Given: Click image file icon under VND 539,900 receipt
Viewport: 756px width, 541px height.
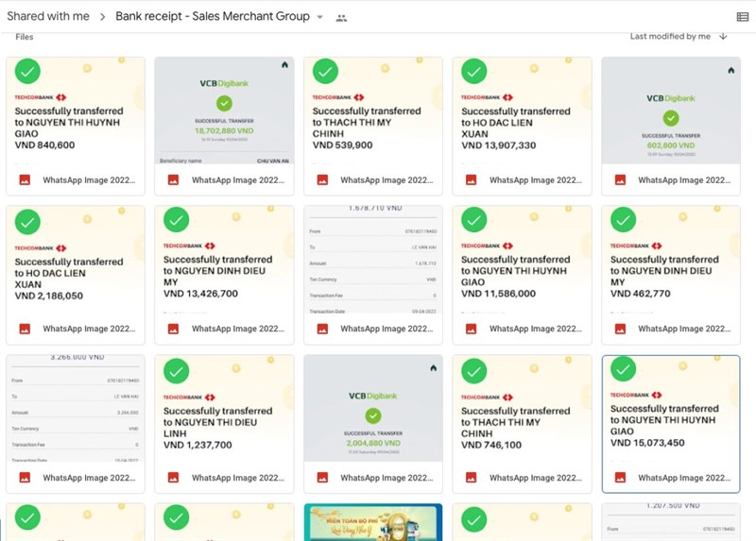Looking at the screenshot, I should [322, 180].
